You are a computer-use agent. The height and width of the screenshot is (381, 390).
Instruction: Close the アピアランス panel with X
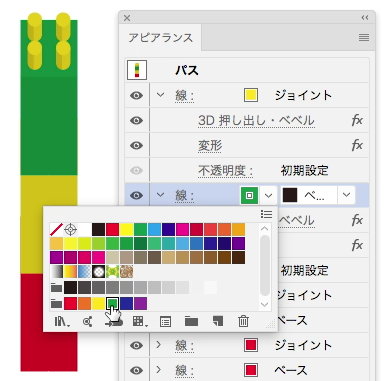tap(127, 18)
